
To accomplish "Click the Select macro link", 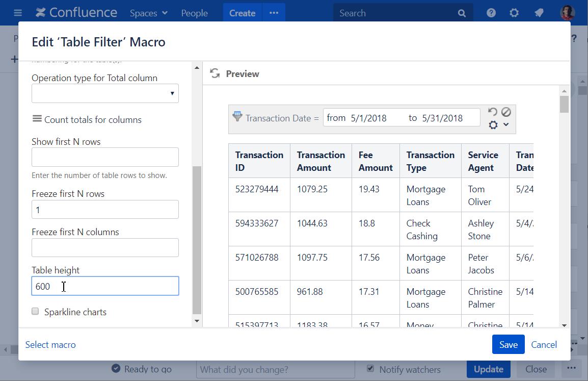I will click(x=50, y=345).
